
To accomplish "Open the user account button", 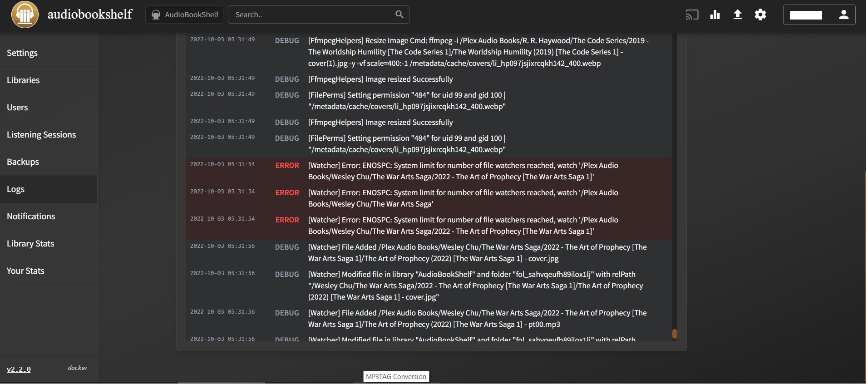I will pos(819,15).
